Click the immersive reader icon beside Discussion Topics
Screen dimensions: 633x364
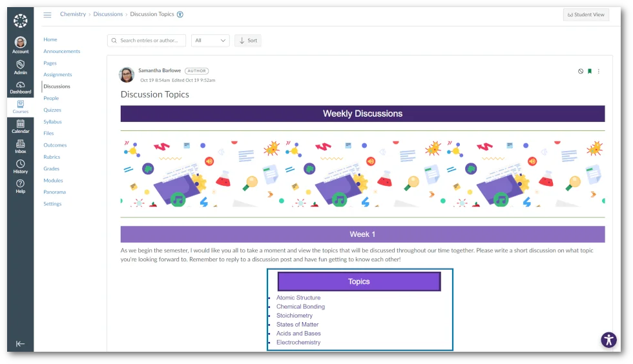click(180, 14)
